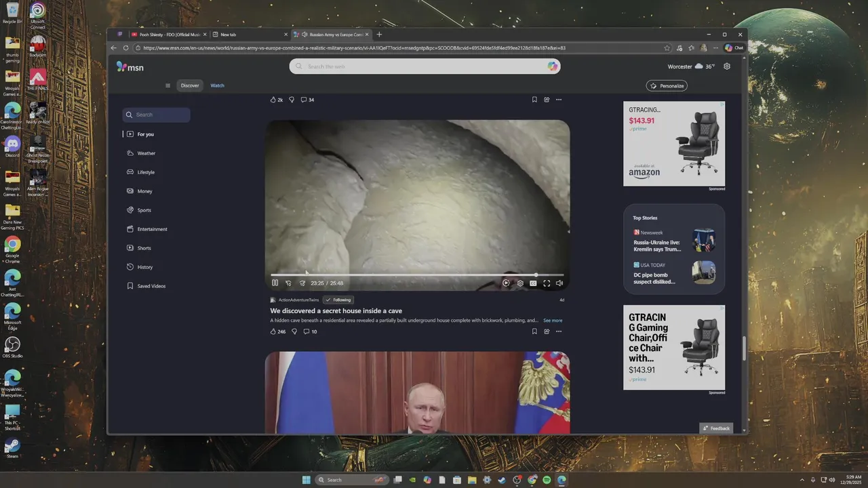Go back in the browser

coord(113,48)
